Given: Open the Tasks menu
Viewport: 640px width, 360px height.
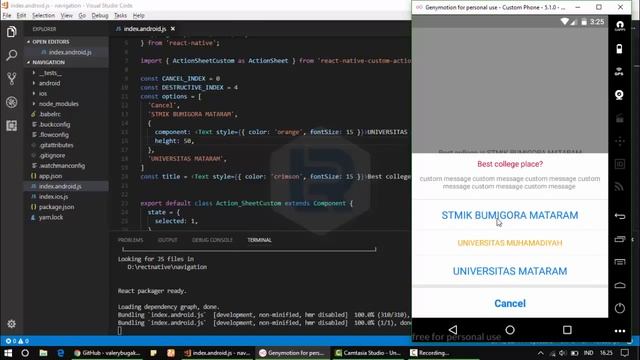Looking at the screenshot, I should (x=120, y=16).
